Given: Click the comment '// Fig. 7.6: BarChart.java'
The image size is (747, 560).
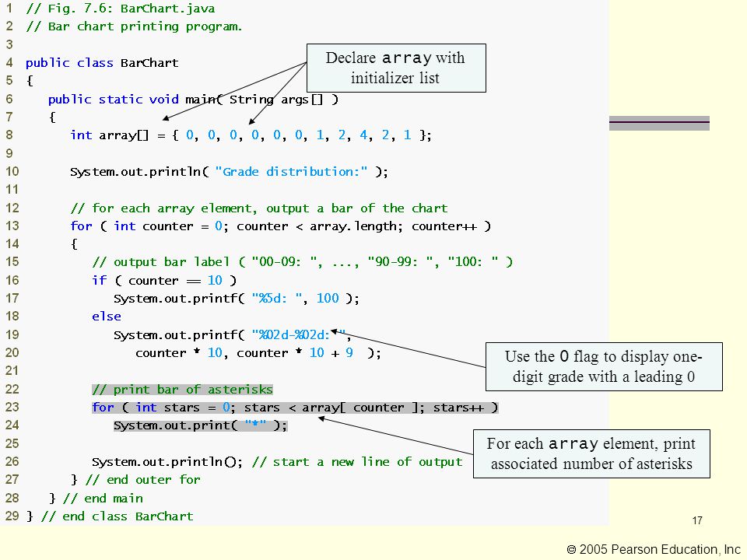Looking at the screenshot, I should click(x=121, y=9).
